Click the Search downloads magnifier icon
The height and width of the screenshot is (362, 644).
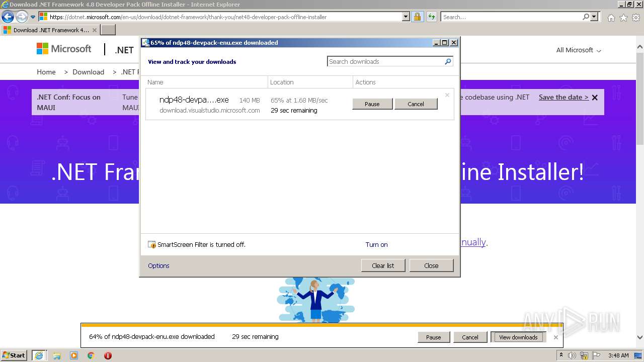[448, 61]
